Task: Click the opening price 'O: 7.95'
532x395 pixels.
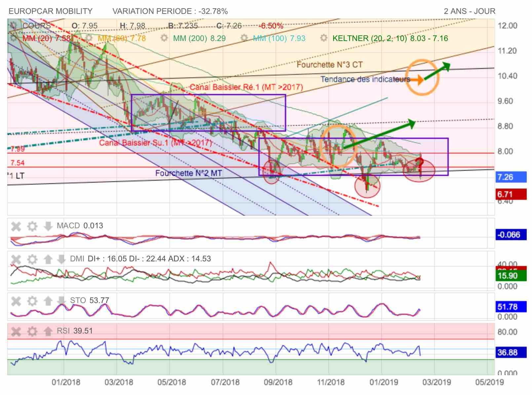Action: tap(85, 26)
